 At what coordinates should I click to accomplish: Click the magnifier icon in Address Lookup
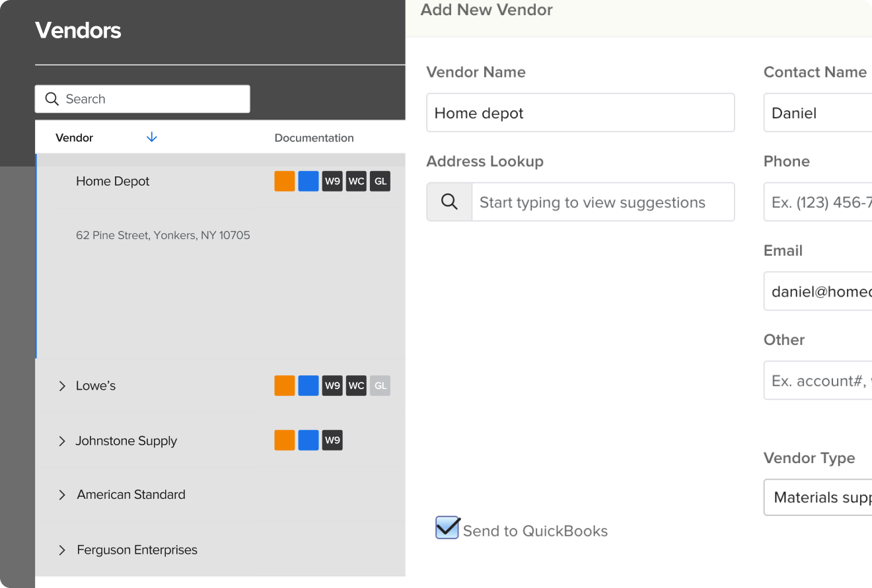point(449,202)
